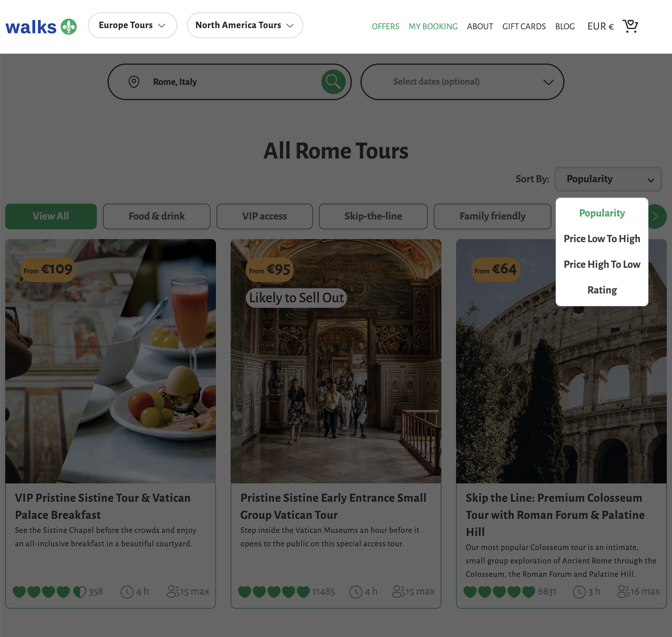Screen dimensions: 672x637
Task: Open the North America Tours menu
Action: click(x=244, y=25)
